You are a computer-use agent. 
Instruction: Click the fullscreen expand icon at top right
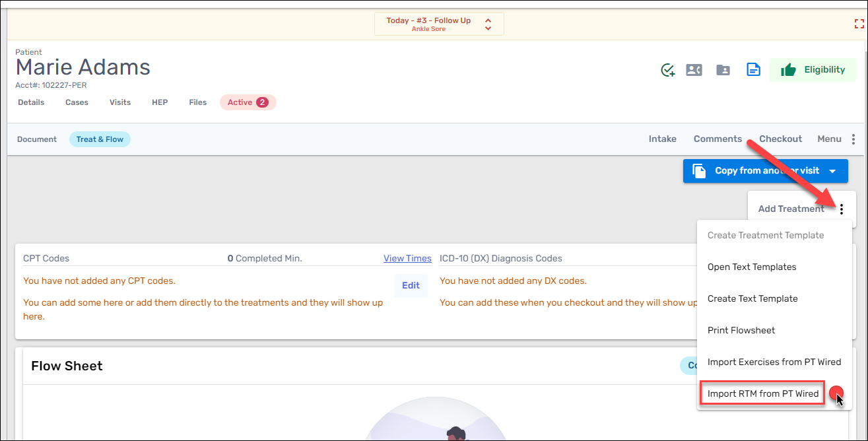pos(859,24)
